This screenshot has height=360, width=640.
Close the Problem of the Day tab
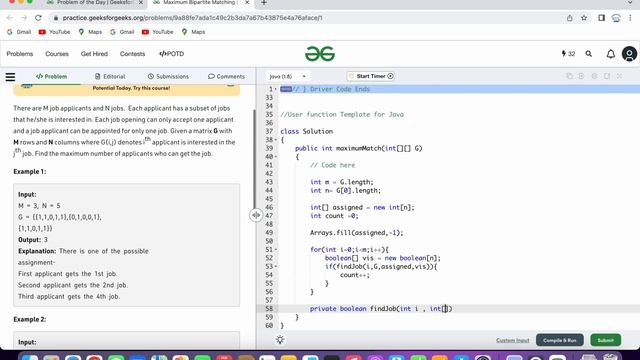(141, 3)
